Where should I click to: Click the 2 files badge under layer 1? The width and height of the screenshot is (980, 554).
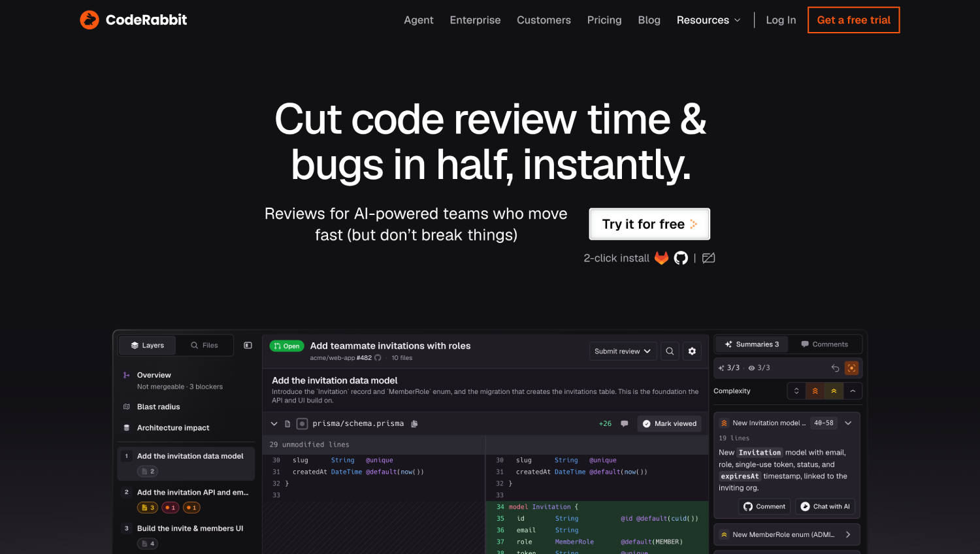pyautogui.click(x=148, y=471)
